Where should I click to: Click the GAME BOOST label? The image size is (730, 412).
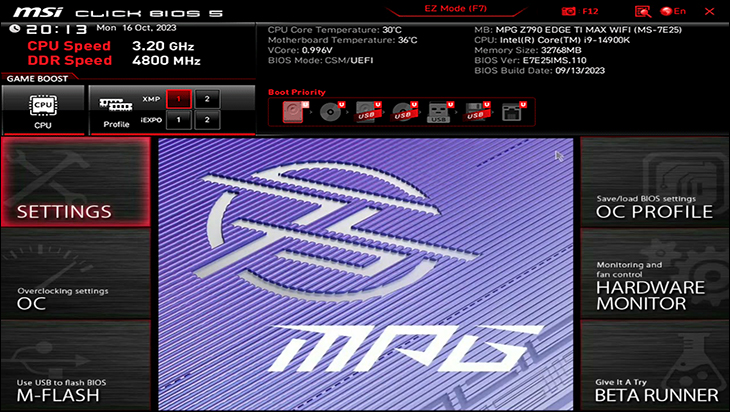(x=37, y=79)
